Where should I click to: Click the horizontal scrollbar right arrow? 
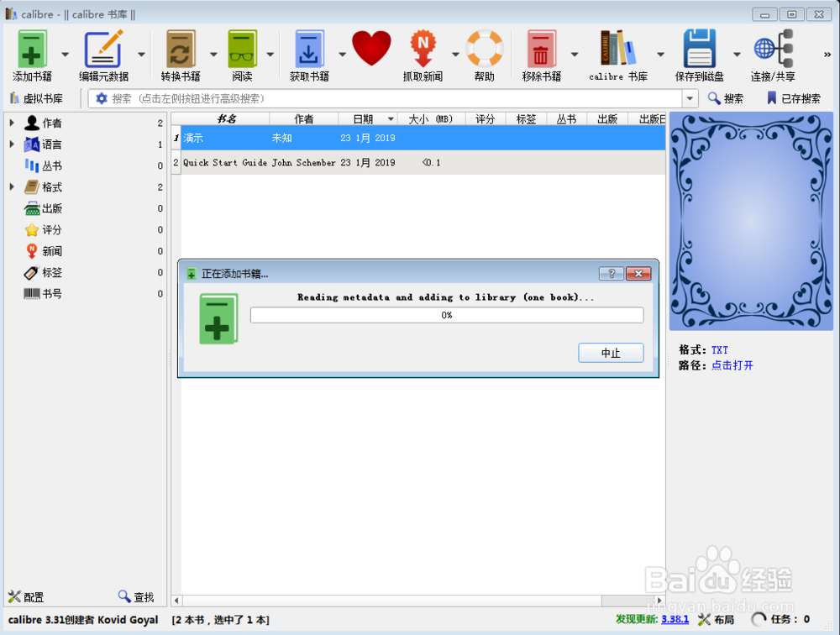659,601
